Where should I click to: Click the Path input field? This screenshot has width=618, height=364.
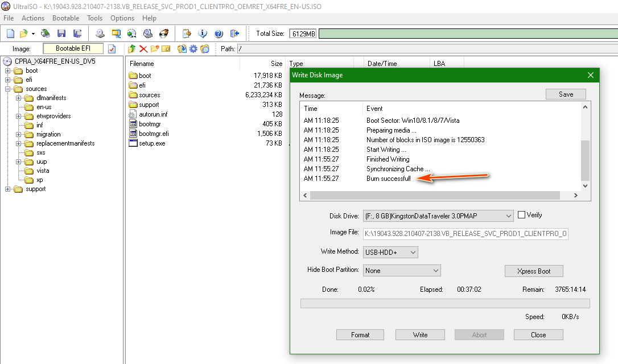[427, 49]
